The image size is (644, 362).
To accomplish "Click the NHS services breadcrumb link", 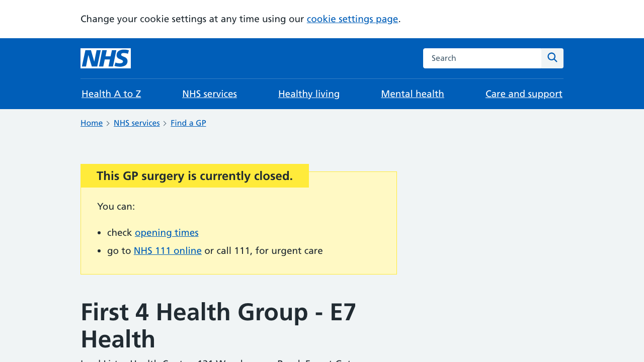I will click(137, 123).
